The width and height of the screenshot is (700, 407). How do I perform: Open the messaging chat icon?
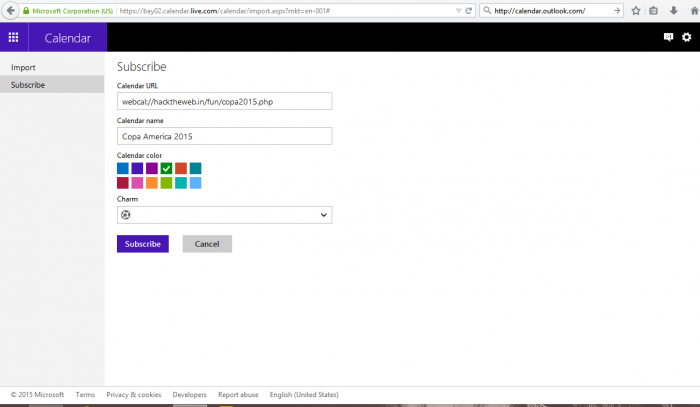[x=668, y=37]
